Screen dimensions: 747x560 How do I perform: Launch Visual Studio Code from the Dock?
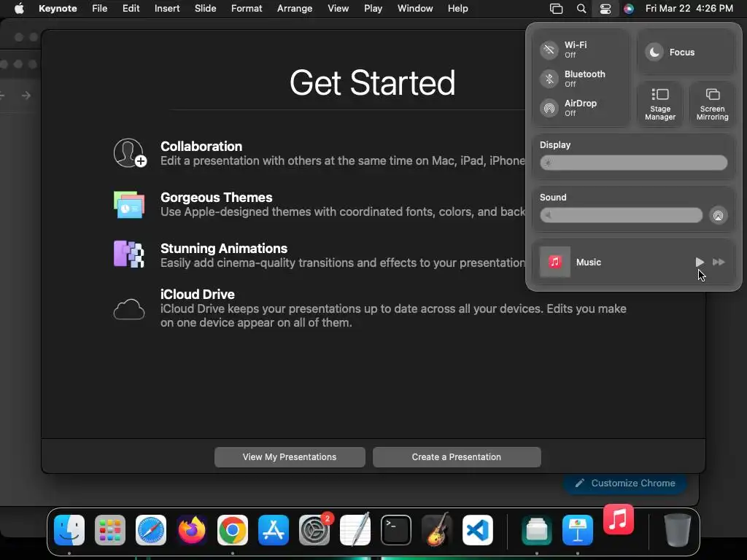coord(477,530)
